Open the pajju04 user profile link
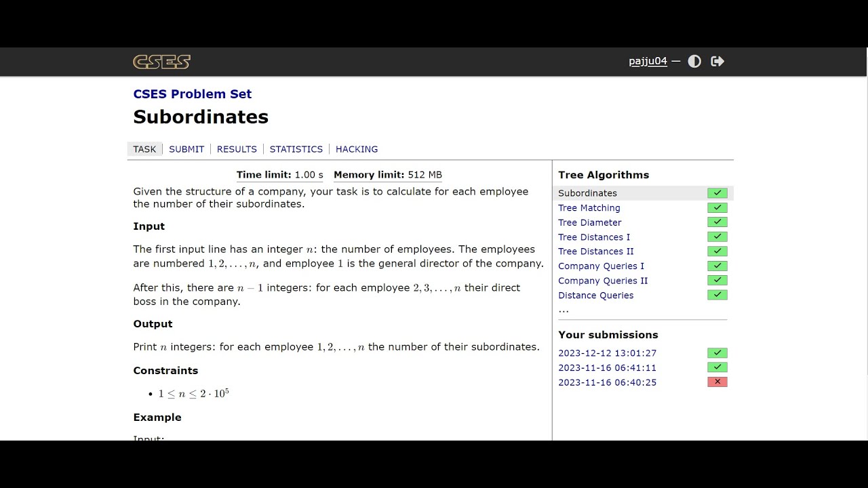The image size is (868, 488). pos(648,62)
